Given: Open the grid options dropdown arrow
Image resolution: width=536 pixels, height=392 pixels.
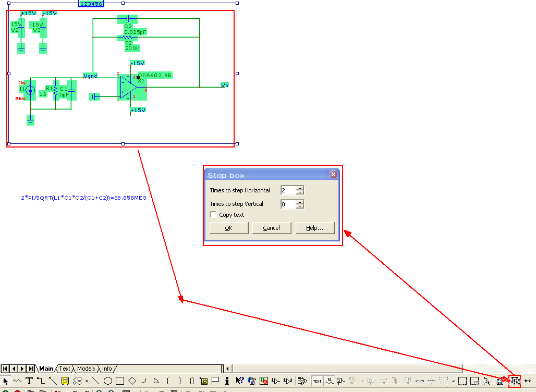Looking at the screenshot, I should pyautogui.click(x=453, y=381).
